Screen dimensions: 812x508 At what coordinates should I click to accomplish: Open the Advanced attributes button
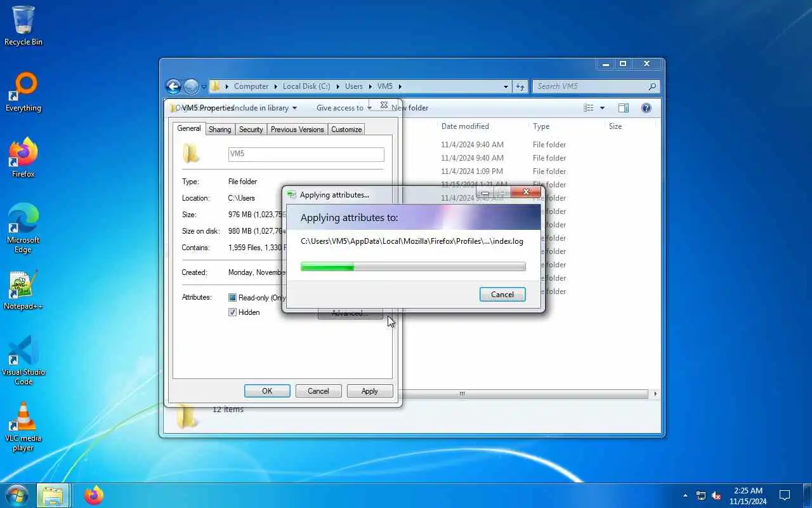(x=350, y=313)
